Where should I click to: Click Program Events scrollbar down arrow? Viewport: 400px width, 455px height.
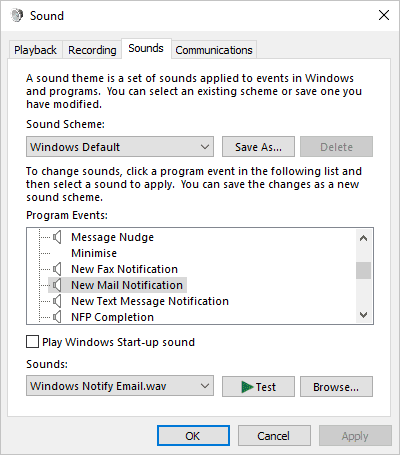click(x=364, y=315)
